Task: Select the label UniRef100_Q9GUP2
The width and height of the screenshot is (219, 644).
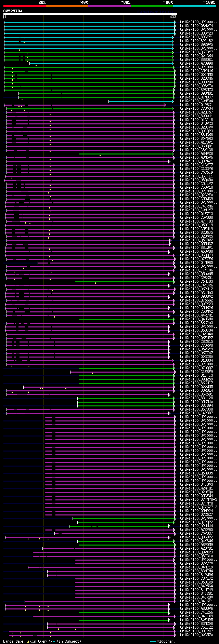Action: [x=196, y=537]
